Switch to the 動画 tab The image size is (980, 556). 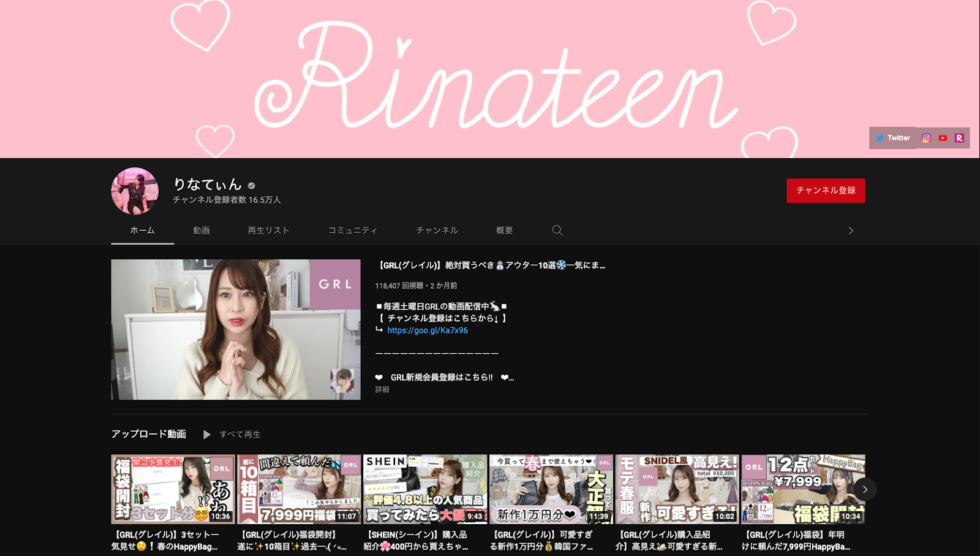[x=202, y=230]
